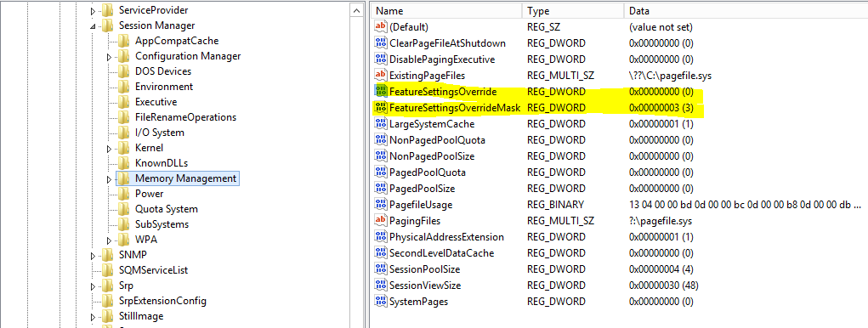Click the DisablePagingExecutive DWORD icon
Screen dimensions: 868x328
pos(381,59)
